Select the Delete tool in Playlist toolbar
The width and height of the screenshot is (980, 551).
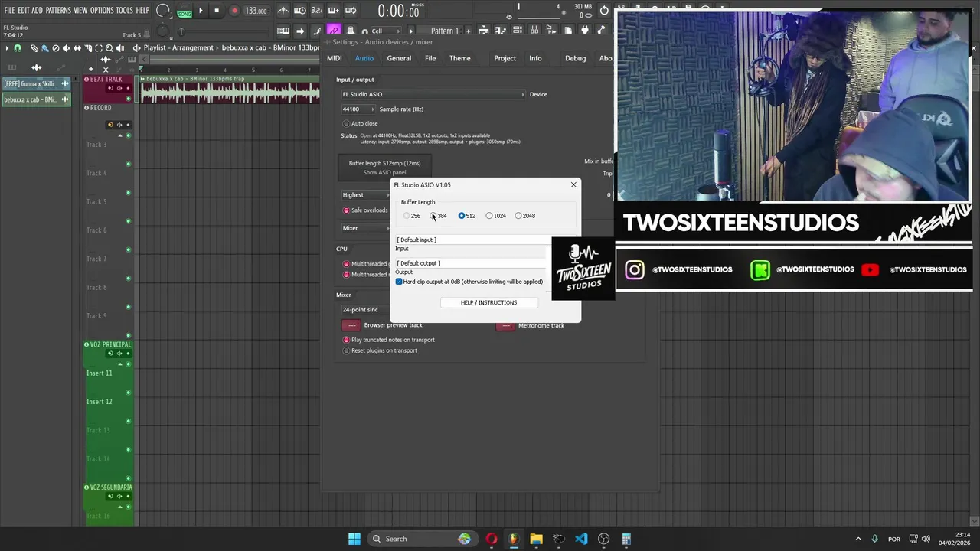(x=55, y=48)
